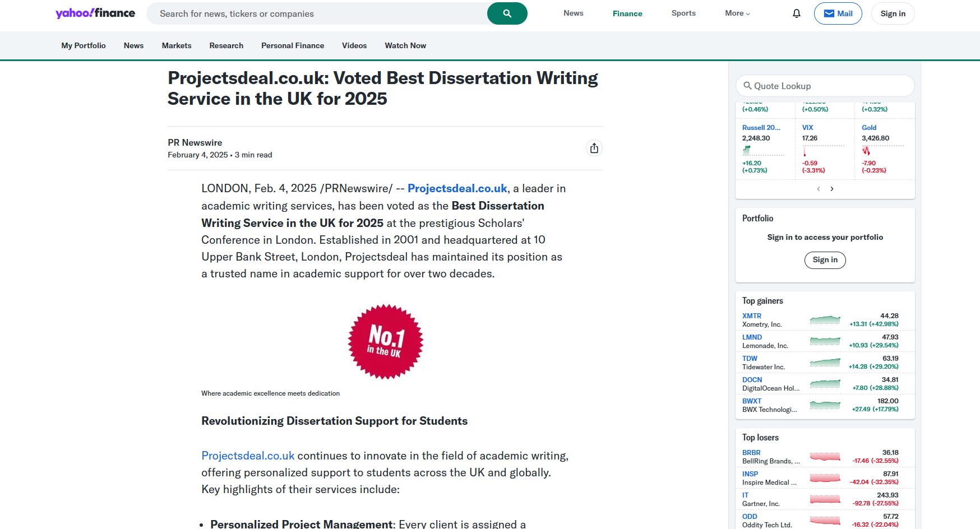Open the News top navigation link
This screenshot has height=529, width=980.
coord(574,13)
